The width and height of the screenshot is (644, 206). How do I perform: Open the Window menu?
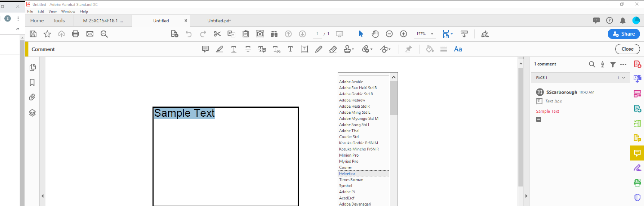coord(68,12)
